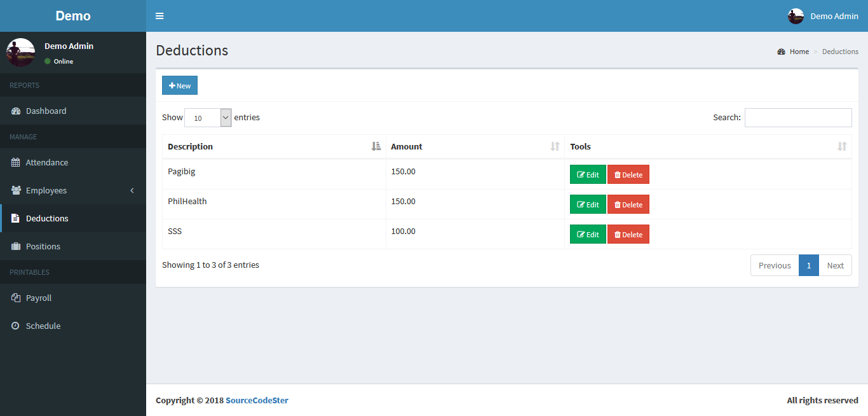Go to the Attendance page

73,162
